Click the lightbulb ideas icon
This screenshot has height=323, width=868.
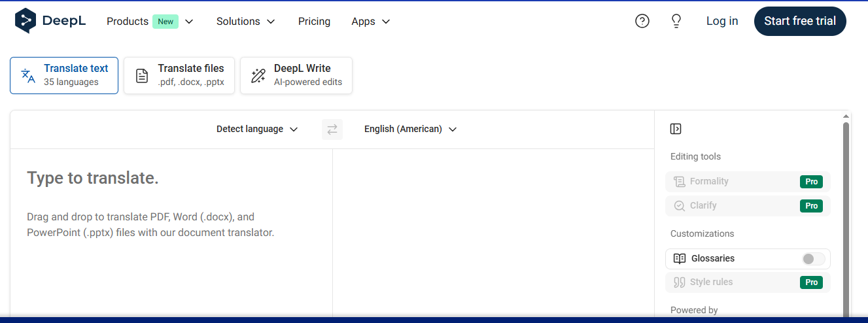[676, 21]
